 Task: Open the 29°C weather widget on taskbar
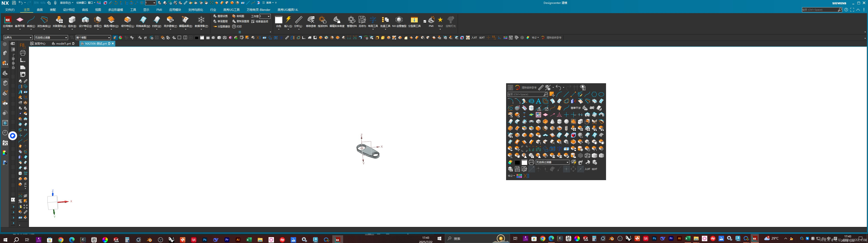(772, 238)
